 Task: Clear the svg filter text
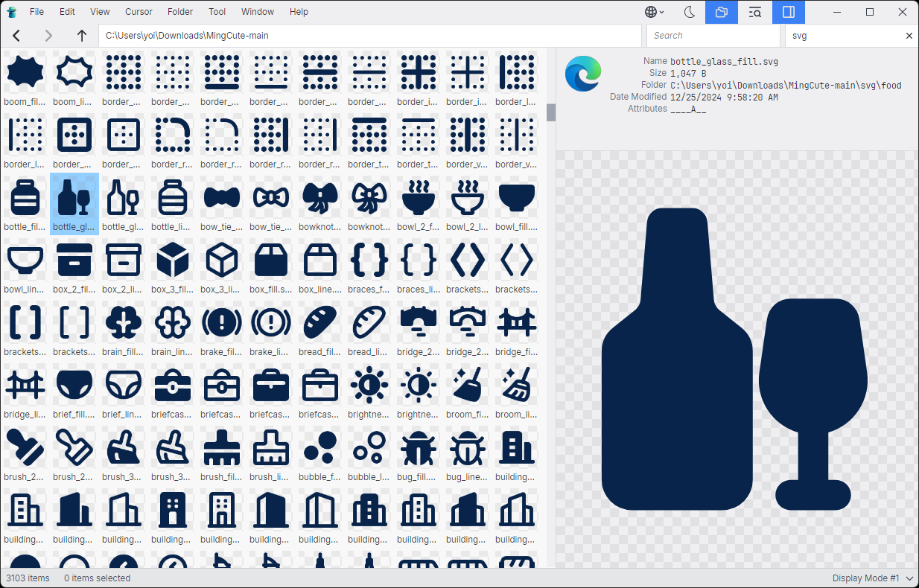pos(909,36)
